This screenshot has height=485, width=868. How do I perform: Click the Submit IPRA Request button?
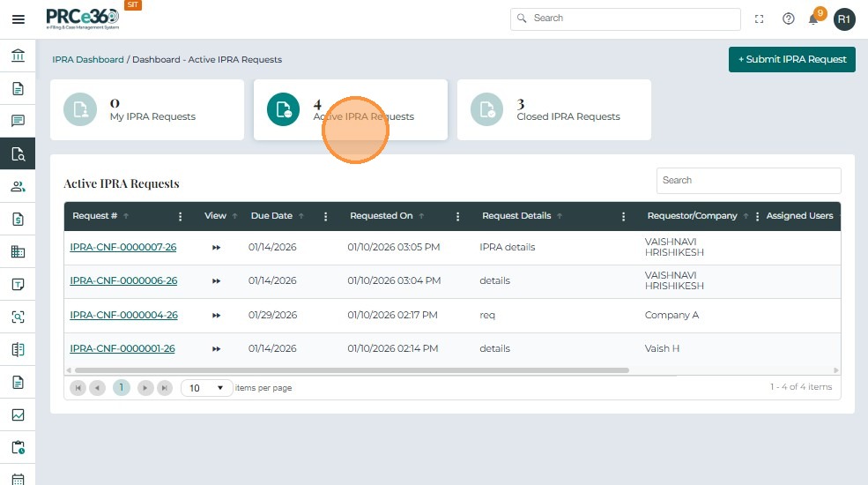coord(791,59)
